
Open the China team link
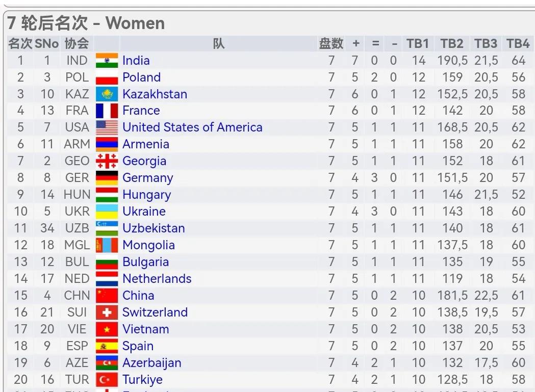[138, 295]
